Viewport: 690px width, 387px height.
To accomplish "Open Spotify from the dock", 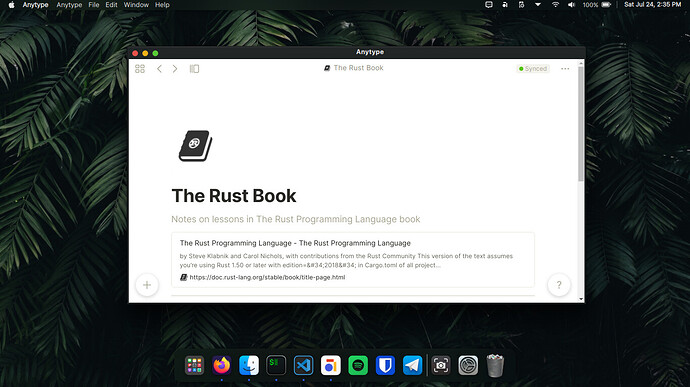I will click(x=358, y=365).
